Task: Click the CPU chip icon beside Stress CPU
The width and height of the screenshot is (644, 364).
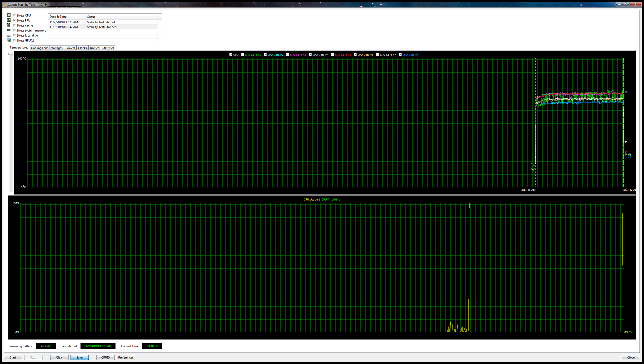Action: pyautogui.click(x=9, y=15)
